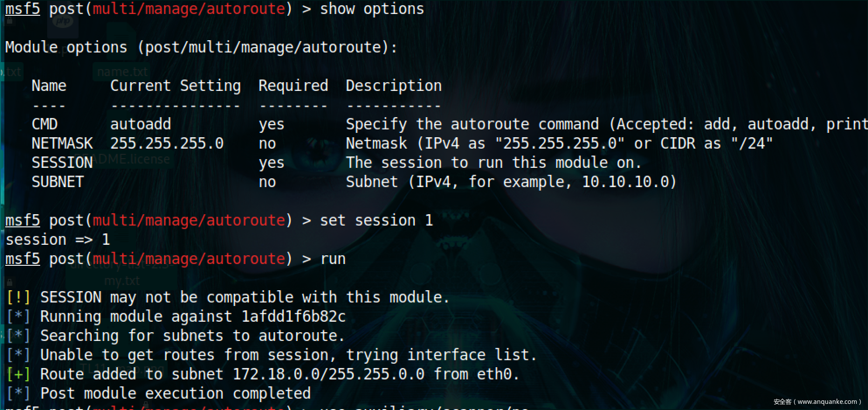This screenshot has height=410, width=868.
Task: Click the [*] marker before Post module
Action: [x=18, y=393]
